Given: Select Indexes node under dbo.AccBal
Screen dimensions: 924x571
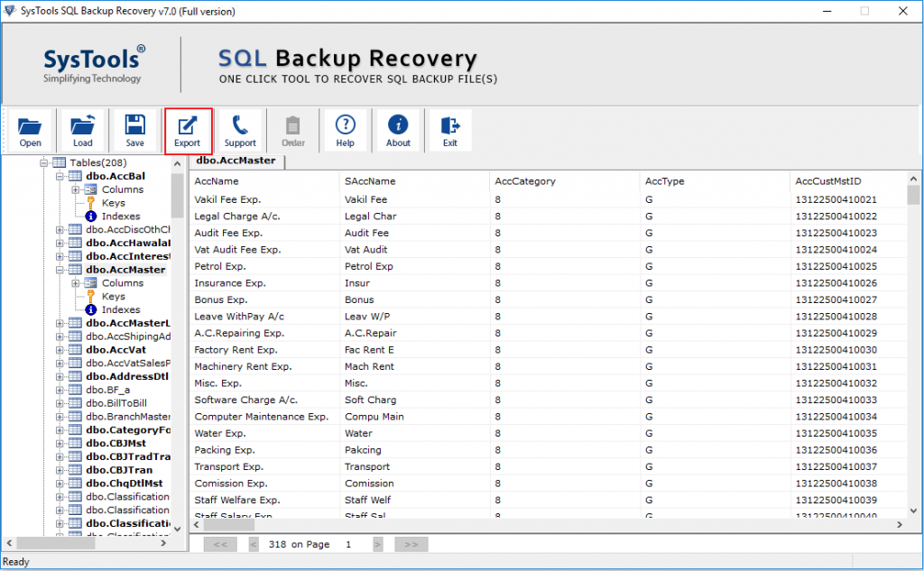Looking at the screenshot, I should 121,216.
